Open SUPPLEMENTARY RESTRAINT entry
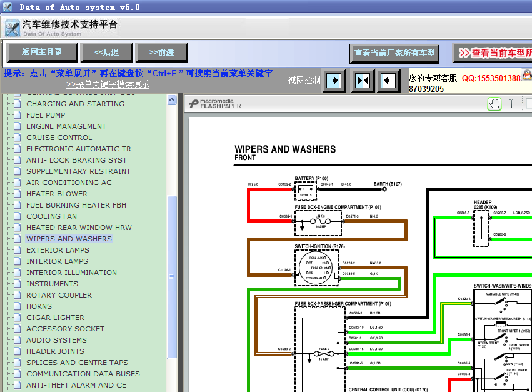Image resolution: width=532 pixels, height=392 pixels. click(78, 171)
